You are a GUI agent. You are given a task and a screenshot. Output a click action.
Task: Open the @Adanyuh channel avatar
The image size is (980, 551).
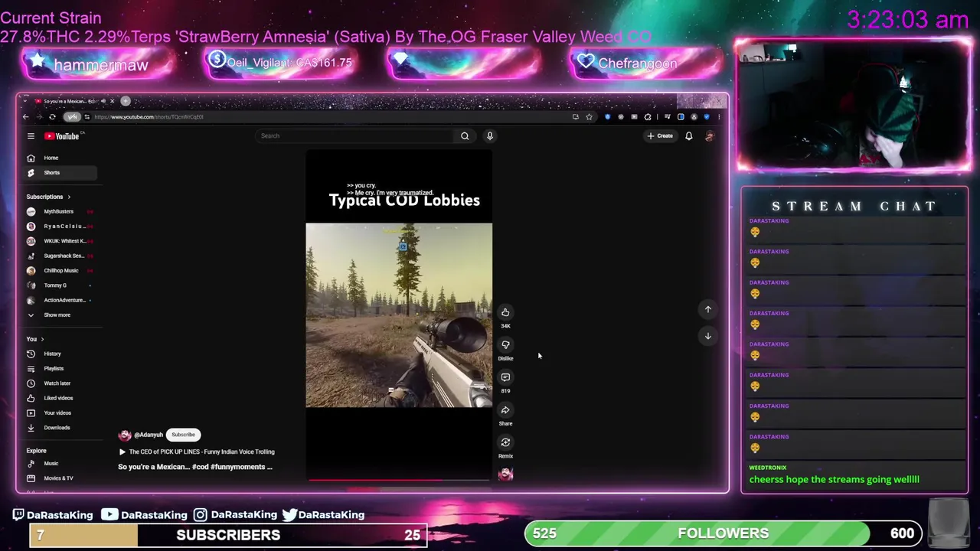(125, 435)
